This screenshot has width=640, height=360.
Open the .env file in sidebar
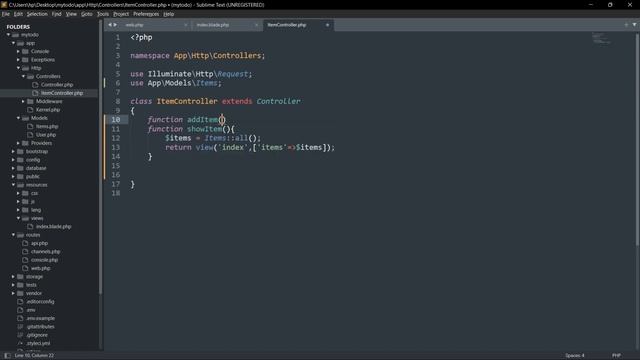31,310
